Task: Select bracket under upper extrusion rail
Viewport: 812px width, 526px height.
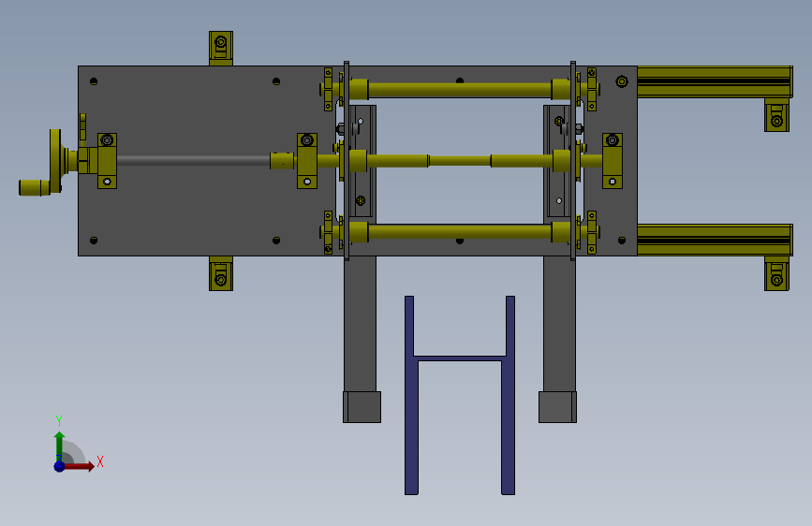Action: point(776,115)
